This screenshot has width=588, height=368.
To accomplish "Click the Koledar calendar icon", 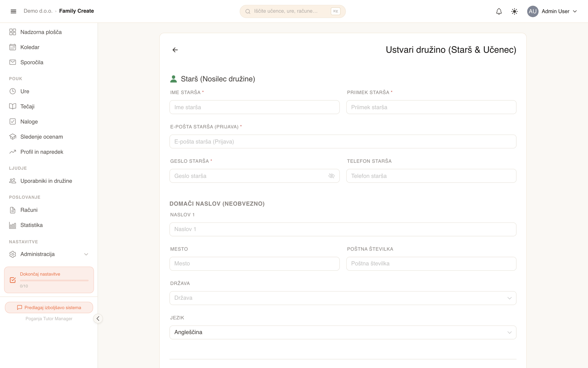I will pos(13,47).
